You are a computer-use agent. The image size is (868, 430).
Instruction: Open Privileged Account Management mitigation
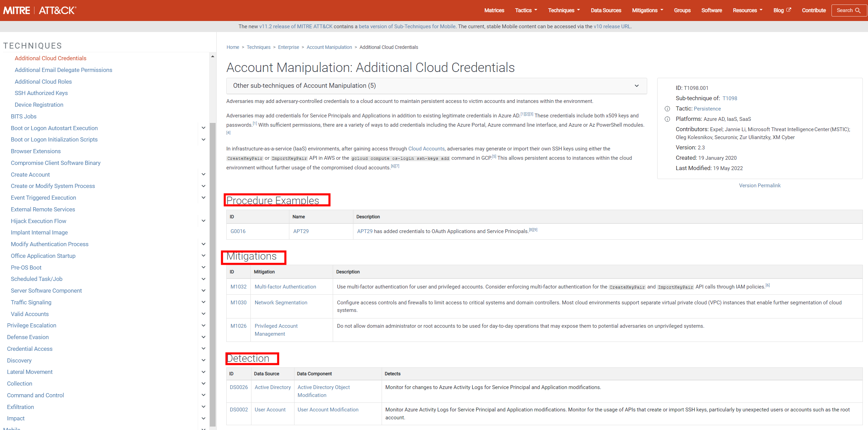coord(276,330)
